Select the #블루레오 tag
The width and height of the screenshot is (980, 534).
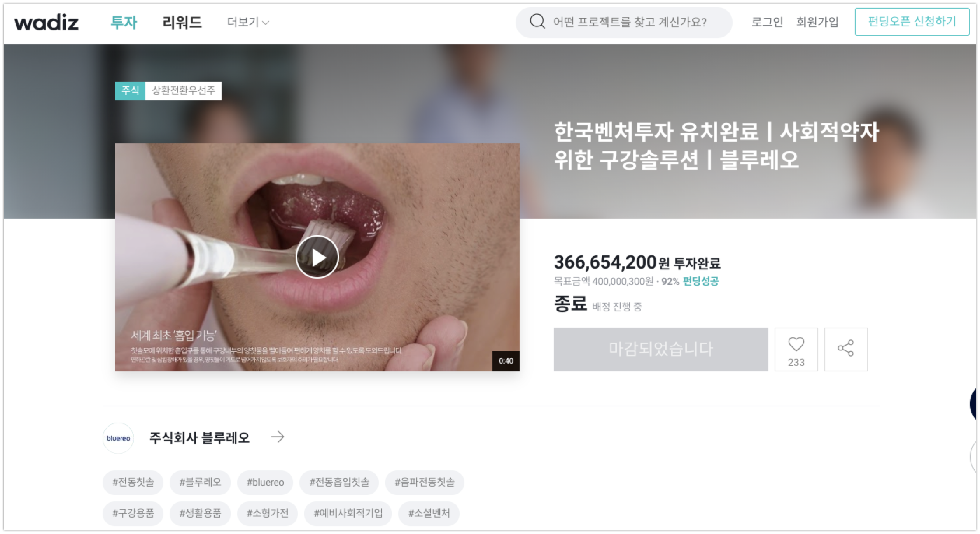200,482
